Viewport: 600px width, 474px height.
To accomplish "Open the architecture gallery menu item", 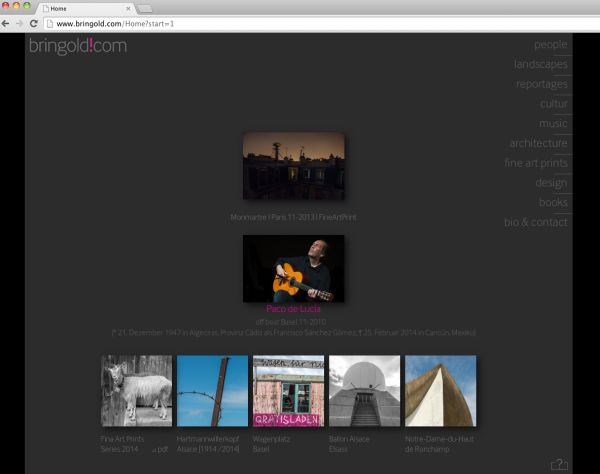I will 538,143.
